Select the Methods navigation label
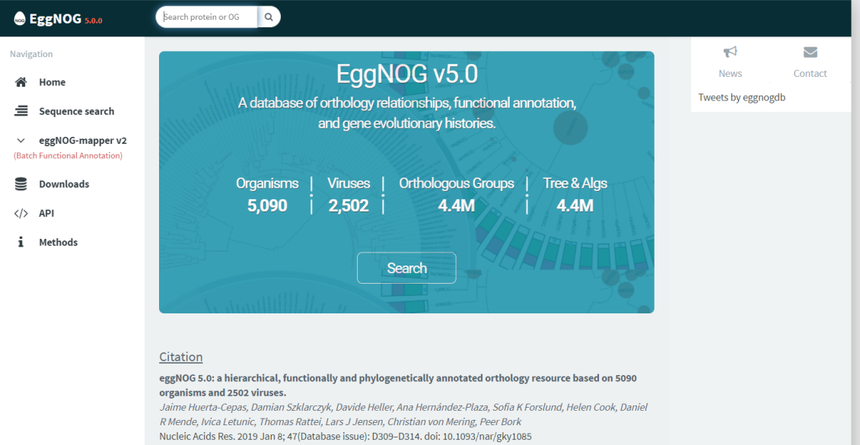Image resolution: width=860 pixels, height=445 pixels. tap(58, 243)
